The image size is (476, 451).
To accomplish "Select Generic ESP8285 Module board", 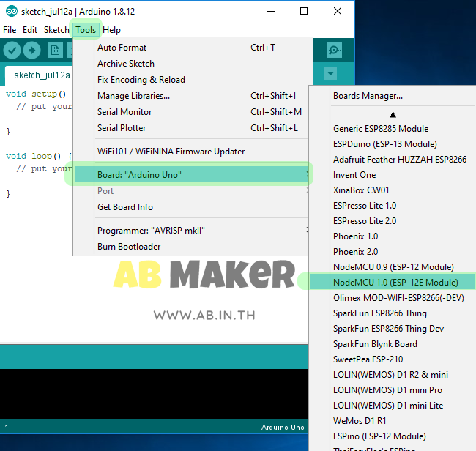I will [393, 129].
